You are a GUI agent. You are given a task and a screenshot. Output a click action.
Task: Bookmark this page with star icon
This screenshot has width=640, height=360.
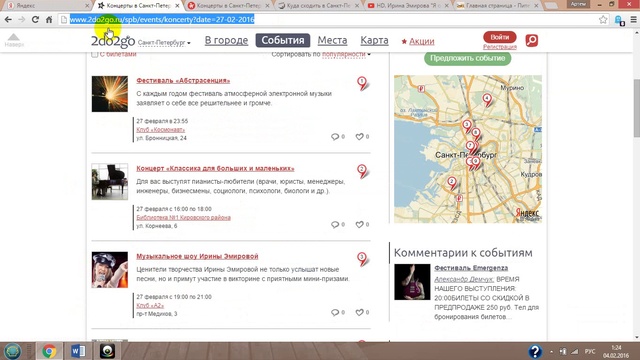[x=603, y=20]
